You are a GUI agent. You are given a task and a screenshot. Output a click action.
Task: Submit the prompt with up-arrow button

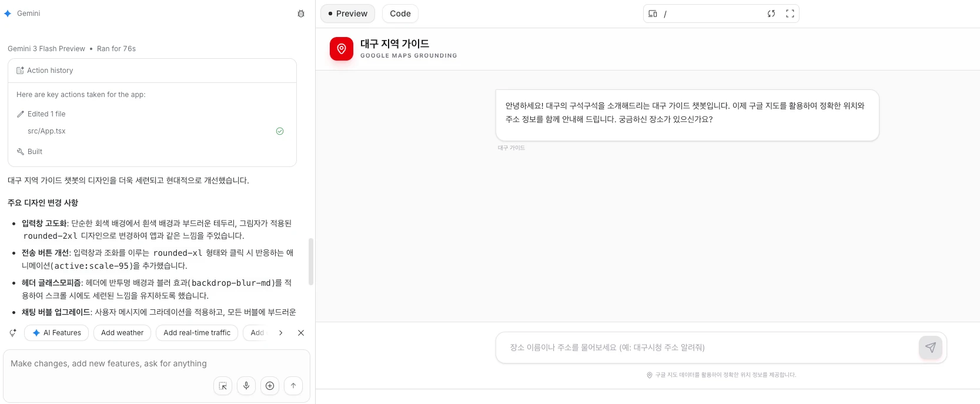click(x=293, y=386)
